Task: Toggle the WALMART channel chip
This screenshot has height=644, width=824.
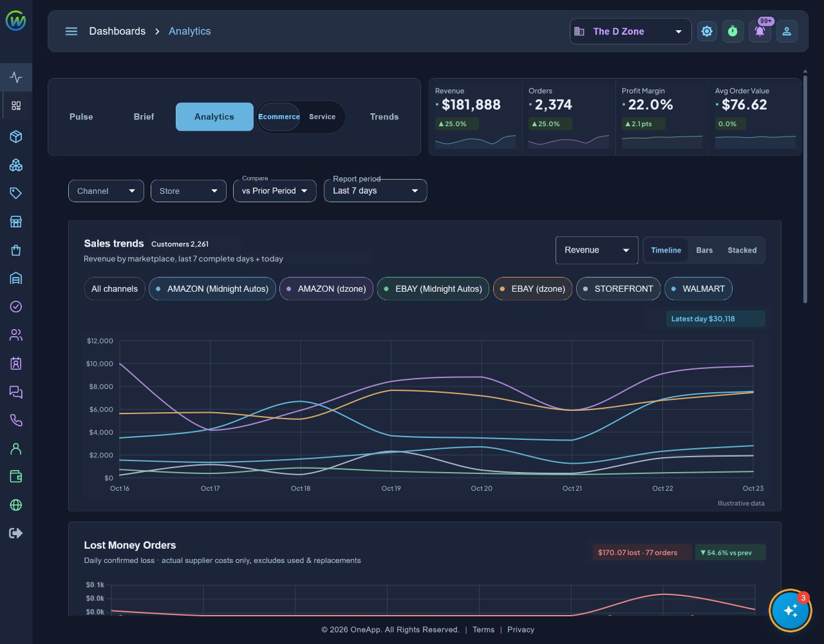Action: point(698,289)
